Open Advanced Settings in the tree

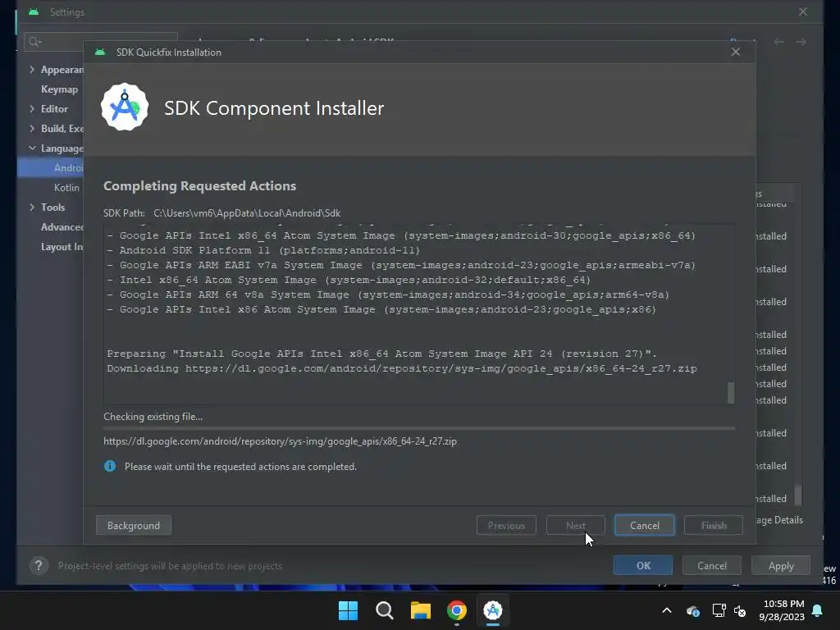(62, 227)
